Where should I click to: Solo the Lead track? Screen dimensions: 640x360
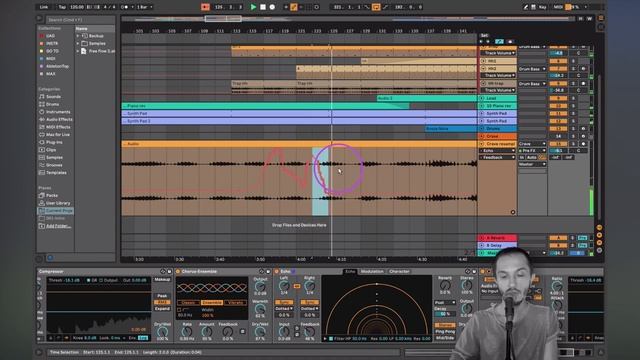pyautogui.click(x=573, y=98)
